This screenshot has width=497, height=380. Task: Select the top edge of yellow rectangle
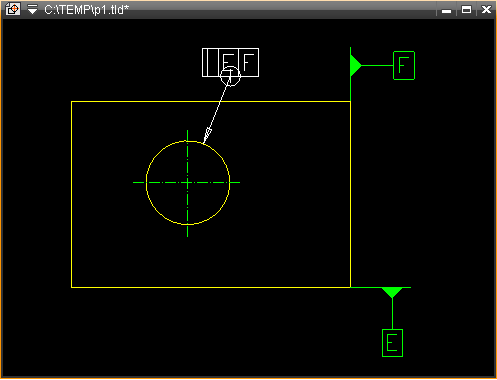(211, 101)
